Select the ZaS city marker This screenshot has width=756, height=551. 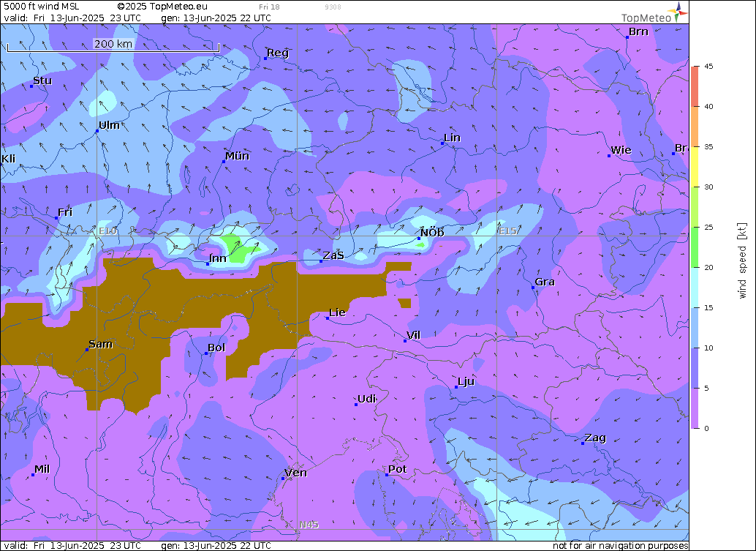click(321, 261)
